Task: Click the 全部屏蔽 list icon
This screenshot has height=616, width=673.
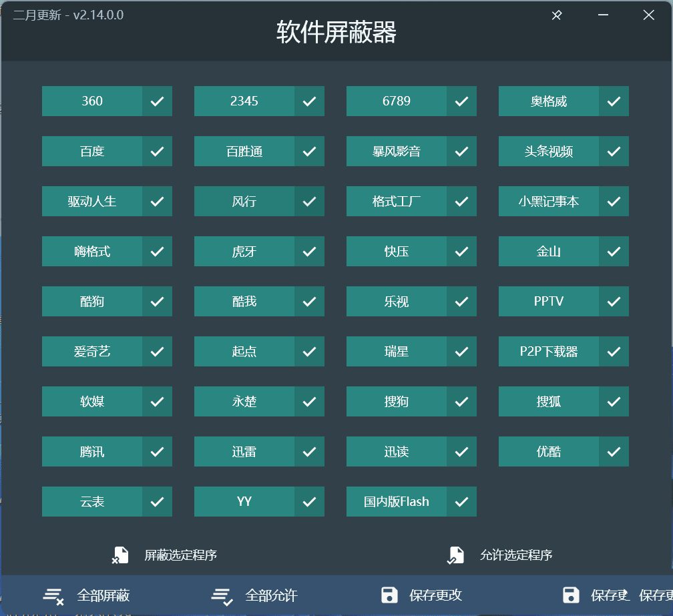Action: [x=53, y=596]
